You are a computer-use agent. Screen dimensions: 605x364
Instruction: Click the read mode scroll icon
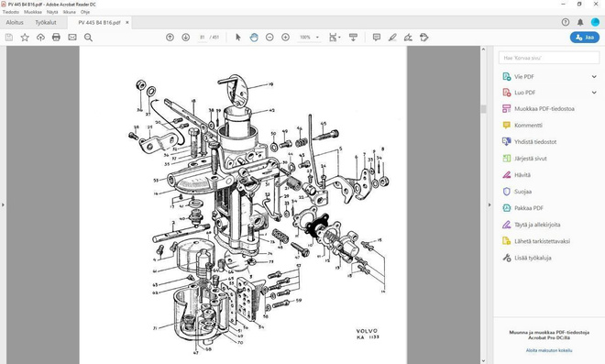[353, 38]
